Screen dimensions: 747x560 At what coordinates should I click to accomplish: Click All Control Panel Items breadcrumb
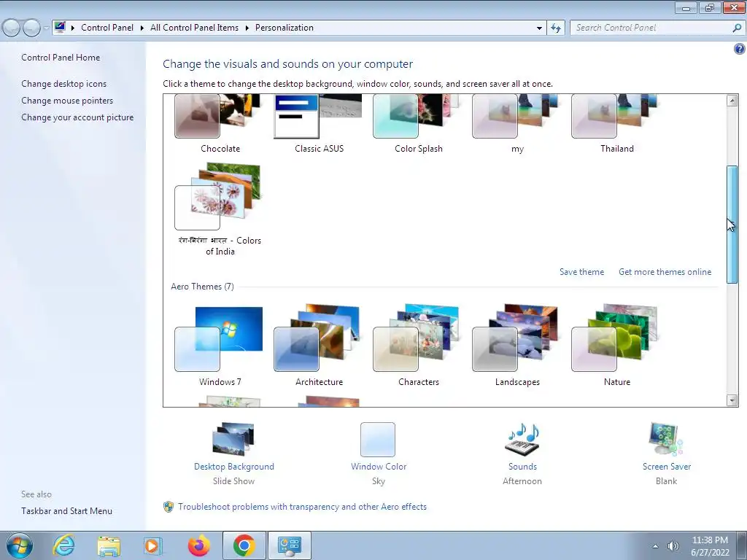click(194, 28)
